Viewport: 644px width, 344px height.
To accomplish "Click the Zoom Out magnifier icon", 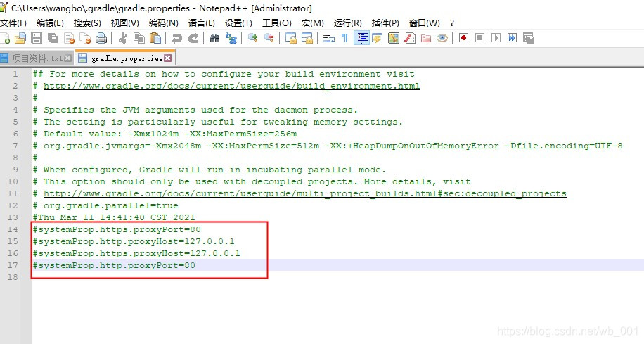I will coord(269,38).
